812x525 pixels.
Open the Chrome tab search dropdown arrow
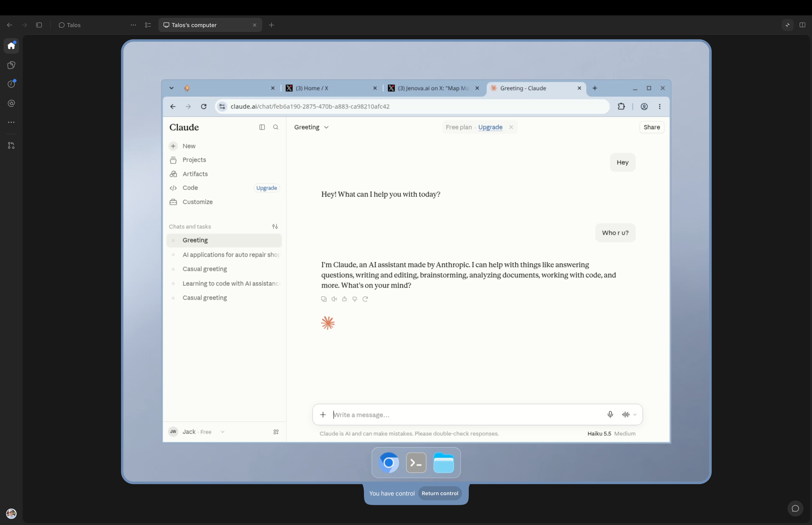click(x=171, y=88)
